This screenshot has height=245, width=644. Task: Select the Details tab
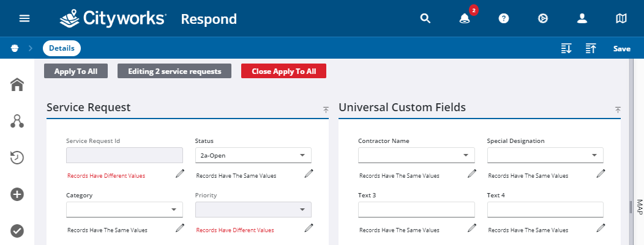[x=62, y=48]
